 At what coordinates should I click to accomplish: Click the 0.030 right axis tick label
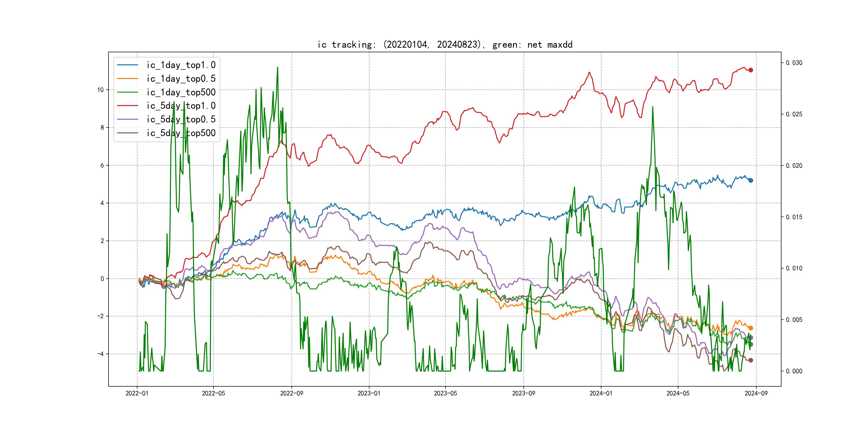coord(794,63)
